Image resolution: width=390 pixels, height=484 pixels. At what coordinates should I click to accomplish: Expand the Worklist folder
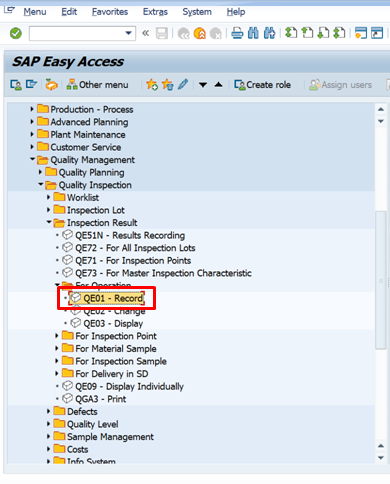[x=49, y=197]
